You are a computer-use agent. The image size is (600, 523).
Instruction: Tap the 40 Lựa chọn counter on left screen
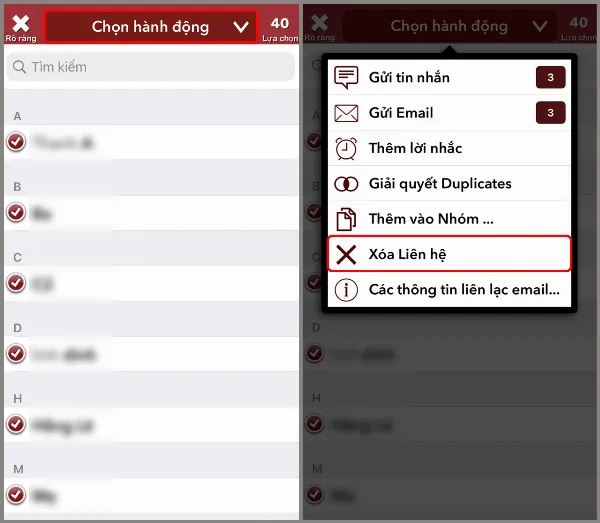coord(280,29)
